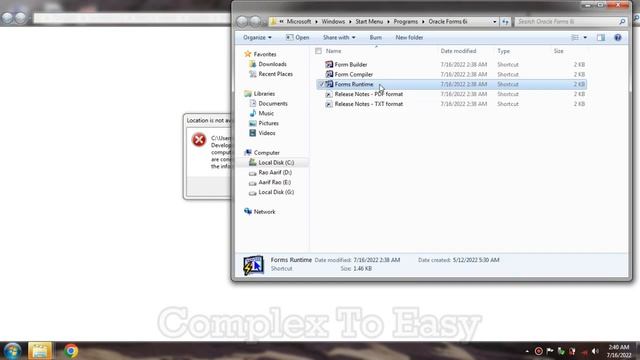
Task: Click the Explorer back navigation button
Action: point(242,21)
